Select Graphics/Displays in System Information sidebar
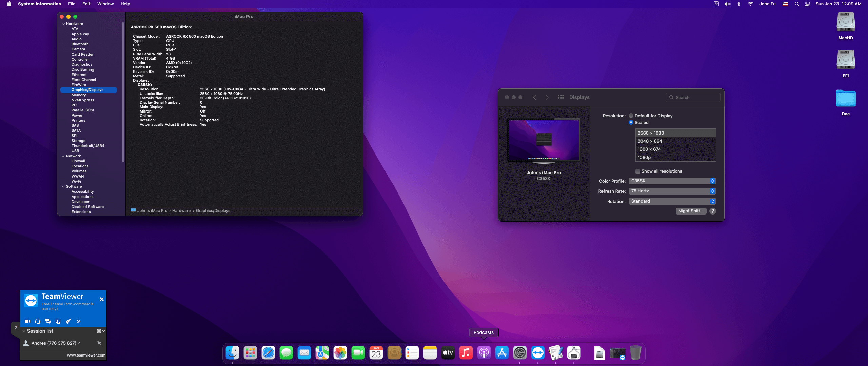Viewport: 868px width, 366px height. tap(89, 90)
